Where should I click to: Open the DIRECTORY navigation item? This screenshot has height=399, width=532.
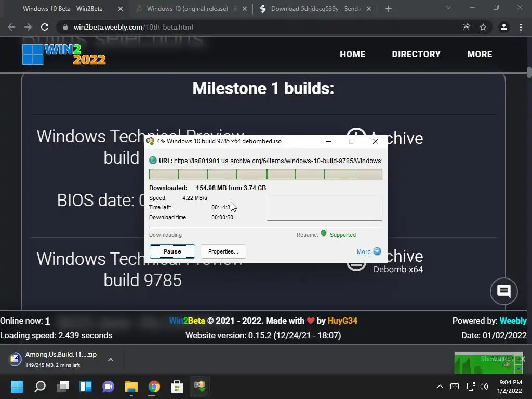(x=416, y=54)
